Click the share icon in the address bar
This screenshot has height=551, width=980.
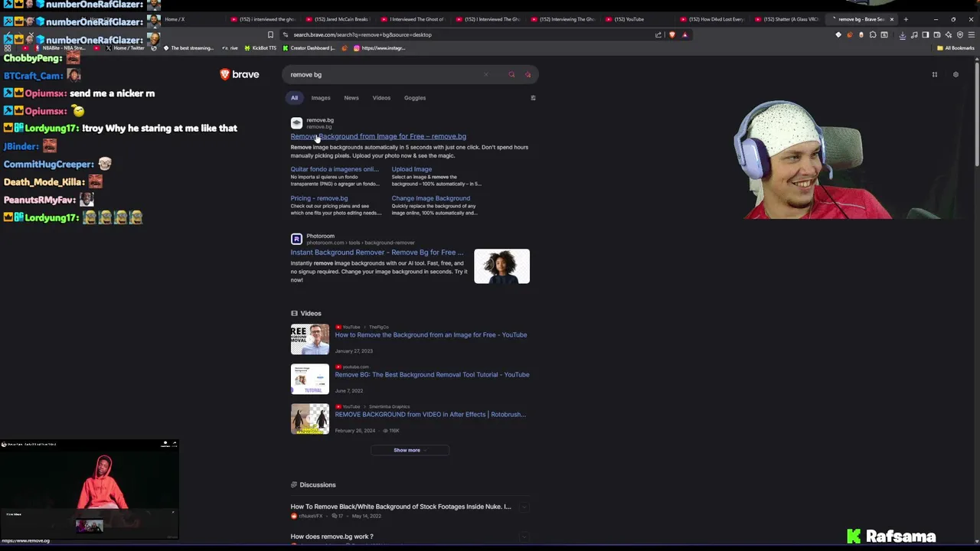tap(658, 34)
